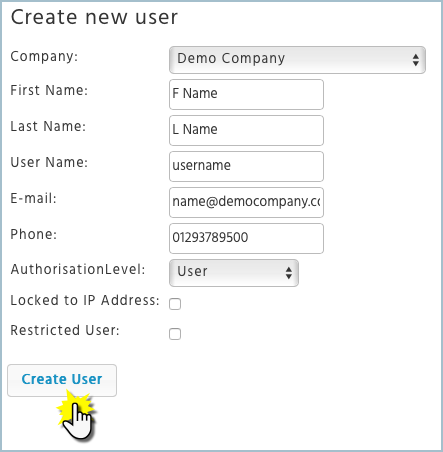Enable the Locked to IP Address checkbox
The height and width of the screenshot is (452, 443).
(175, 304)
